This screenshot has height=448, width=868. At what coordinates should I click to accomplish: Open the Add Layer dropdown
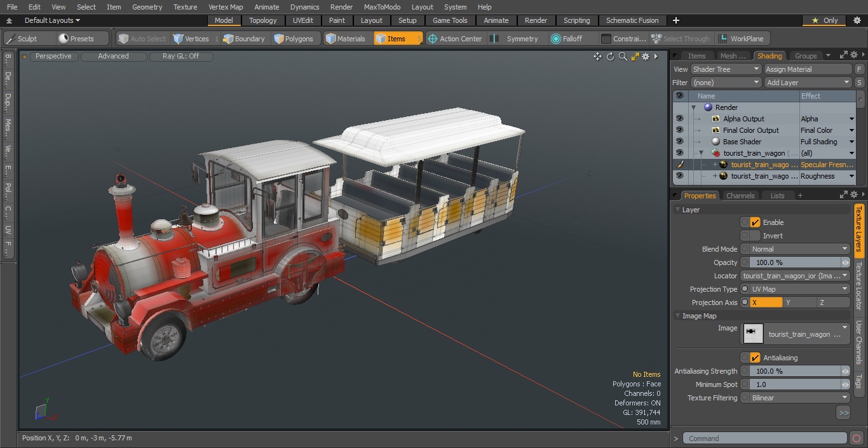(x=808, y=83)
